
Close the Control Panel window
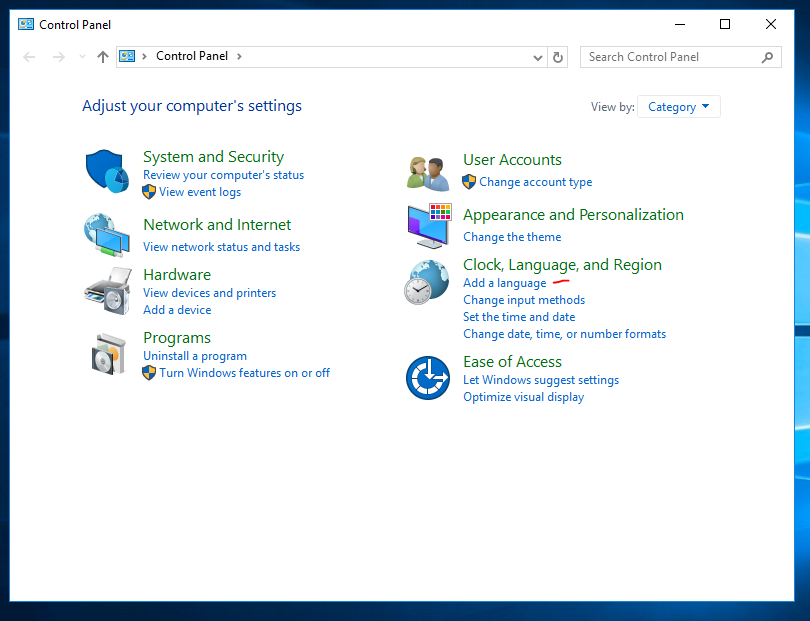click(771, 24)
